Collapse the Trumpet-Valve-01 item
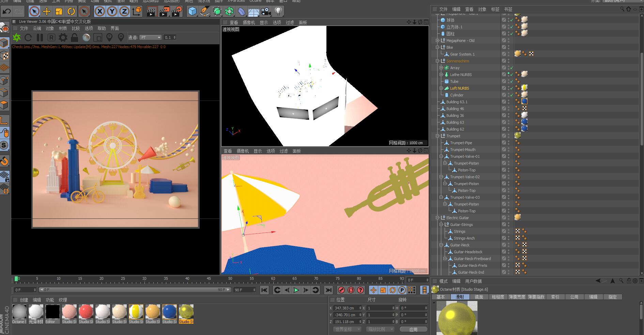644x335 pixels. pos(441,156)
